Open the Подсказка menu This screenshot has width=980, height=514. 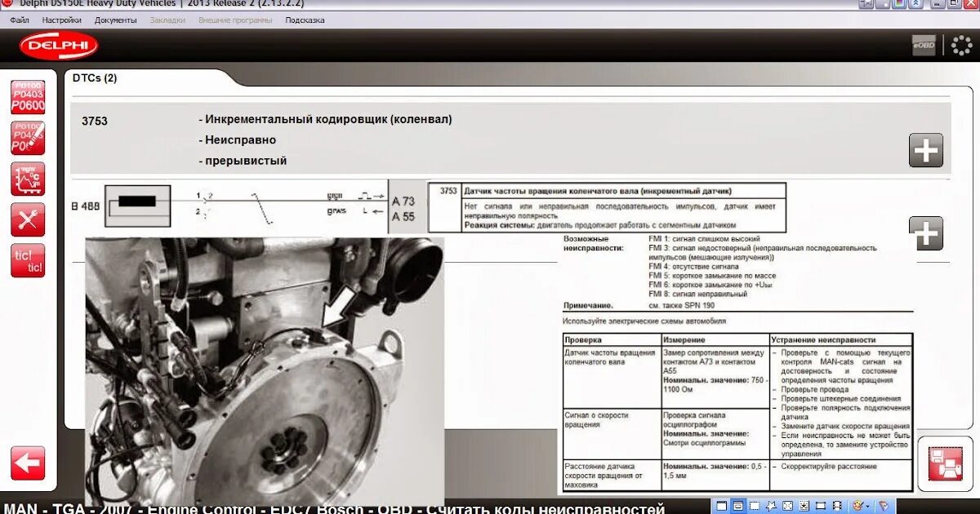(x=305, y=20)
